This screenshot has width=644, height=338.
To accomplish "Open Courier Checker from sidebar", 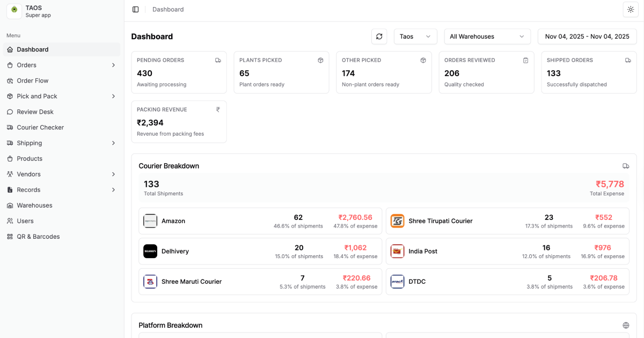I will pyautogui.click(x=40, y=127).
